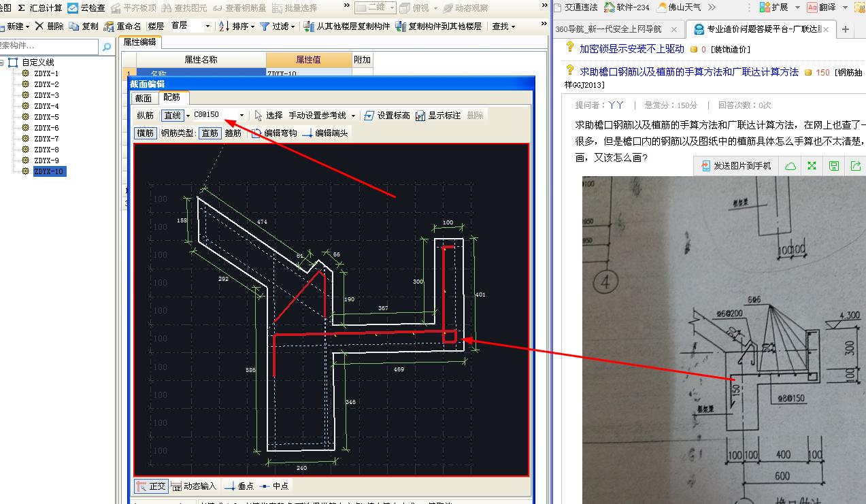Open link 加密锁显示安装不上驱动
The width and height of the screenshot is (866, 504).
(631, 49)
